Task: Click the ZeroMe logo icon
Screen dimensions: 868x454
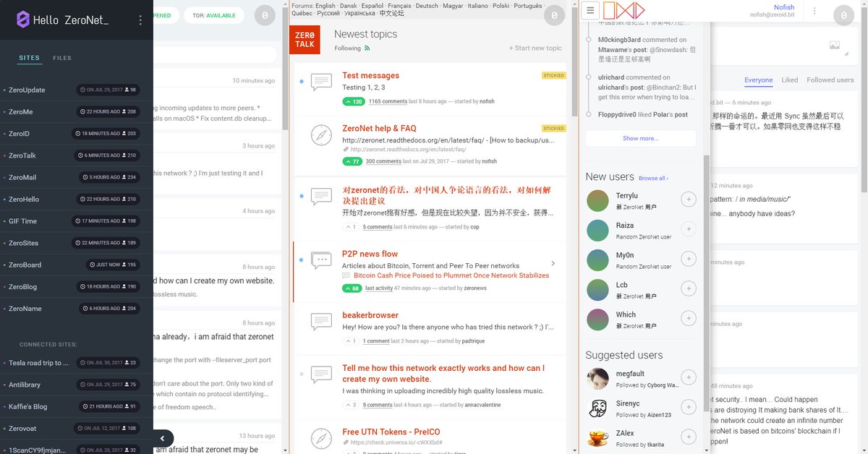Action: coord(624,10)
